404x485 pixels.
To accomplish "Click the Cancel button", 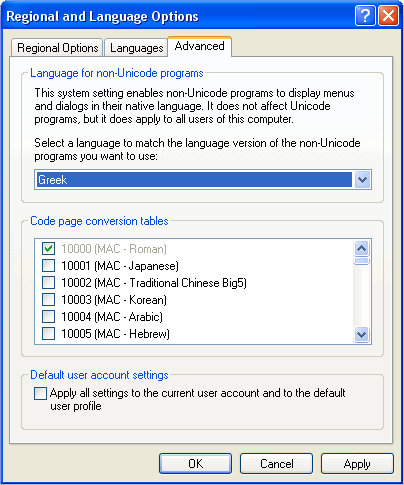I will pos(276,463).
